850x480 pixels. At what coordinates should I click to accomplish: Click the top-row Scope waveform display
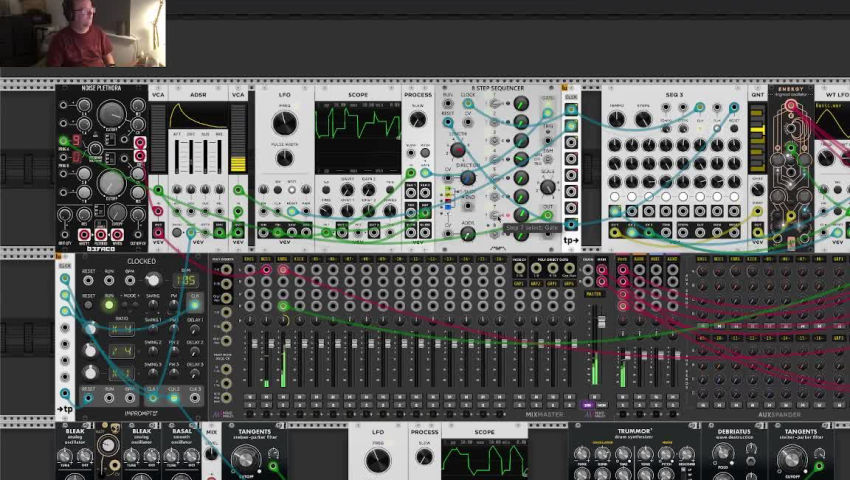pos(358,138)
